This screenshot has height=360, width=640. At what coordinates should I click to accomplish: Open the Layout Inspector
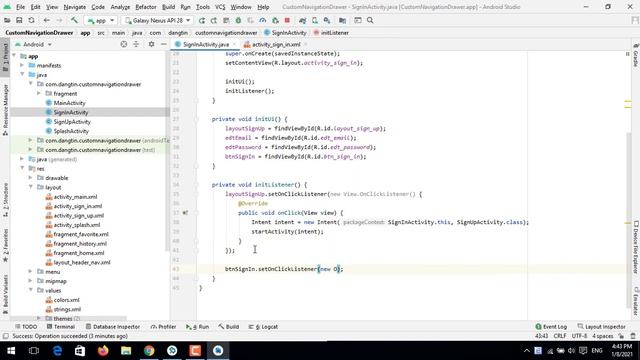[x=601, y=327]
